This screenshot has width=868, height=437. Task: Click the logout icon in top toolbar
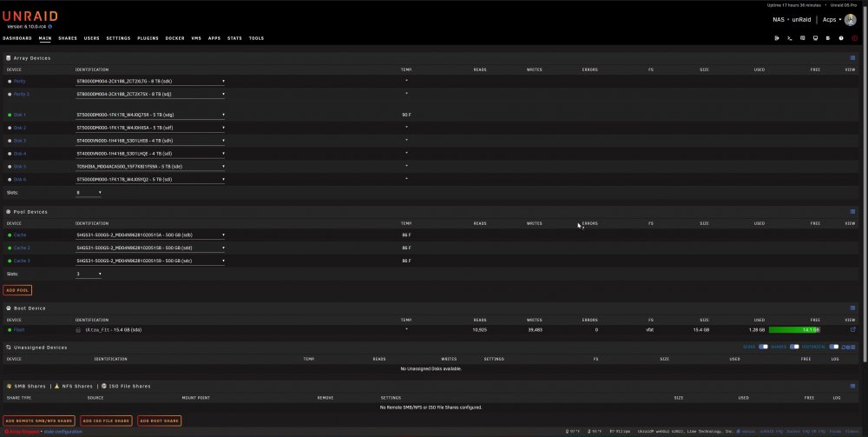pos(777,38)
